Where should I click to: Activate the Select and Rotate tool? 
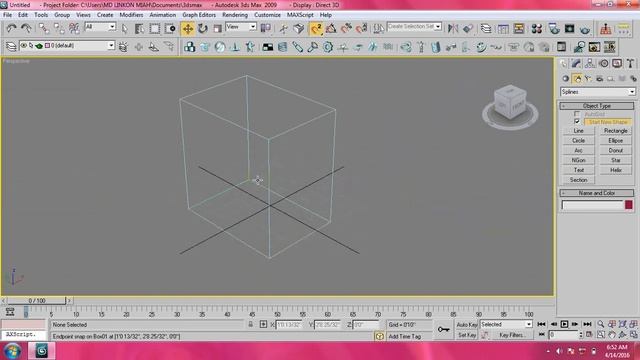(x=203, y=29)
